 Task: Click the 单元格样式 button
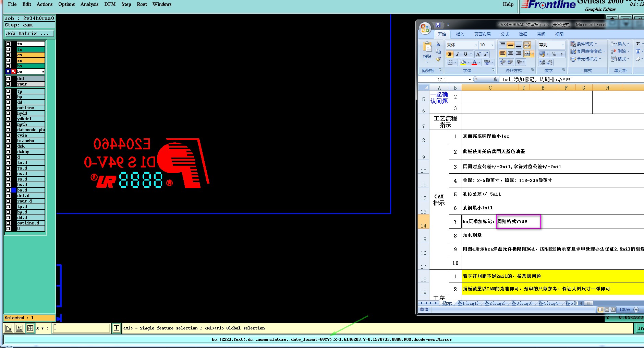click(x=585, y=59)
